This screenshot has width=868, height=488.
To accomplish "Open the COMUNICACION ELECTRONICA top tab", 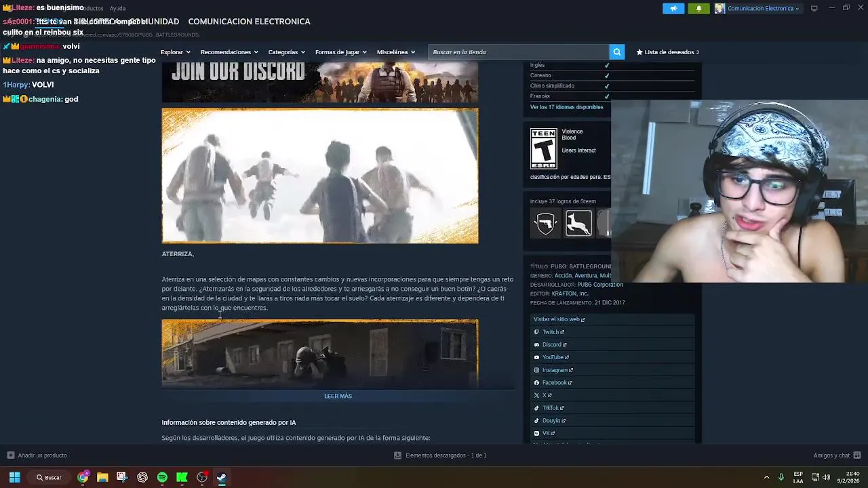I will (249, 22).
